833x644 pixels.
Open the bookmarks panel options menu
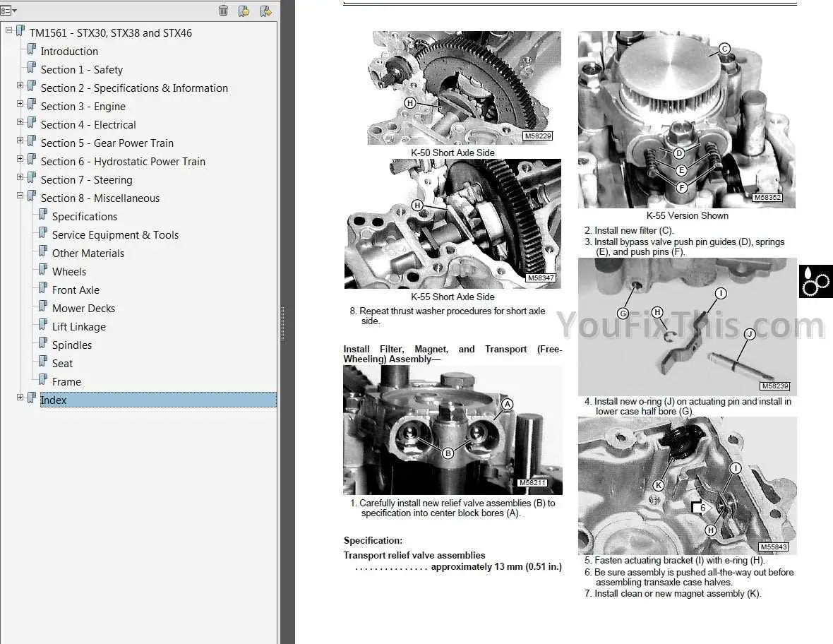coord(8,11)
